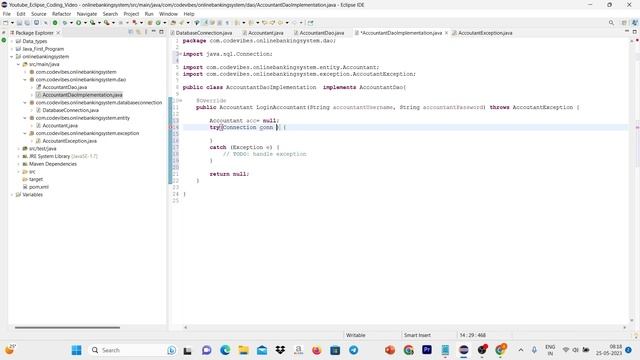Image resolution: width=640 pixels, height=360 pixels.
Task: Click the Save All toolbar icon
Action: point(27,23)
